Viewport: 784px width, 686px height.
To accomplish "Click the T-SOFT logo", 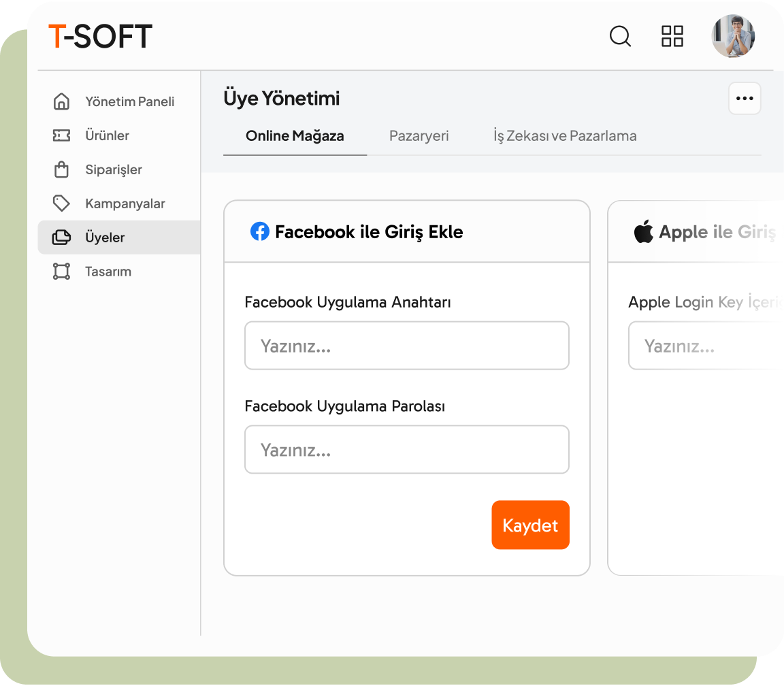I will click(100, 36).
